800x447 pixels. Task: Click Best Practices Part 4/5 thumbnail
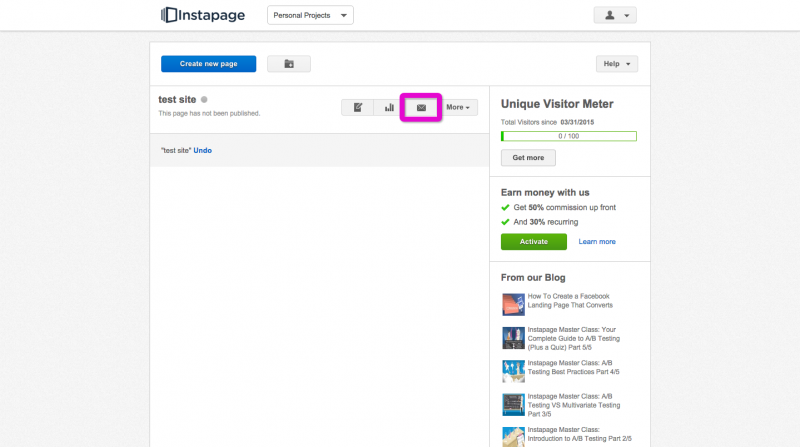[x=513, y=371]
